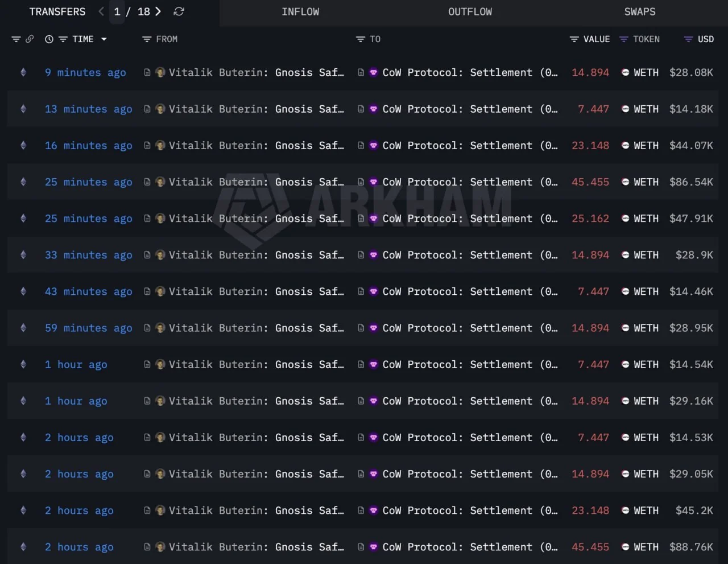
Task: Open the FROM column filter
Action: (x=147, y=39)
